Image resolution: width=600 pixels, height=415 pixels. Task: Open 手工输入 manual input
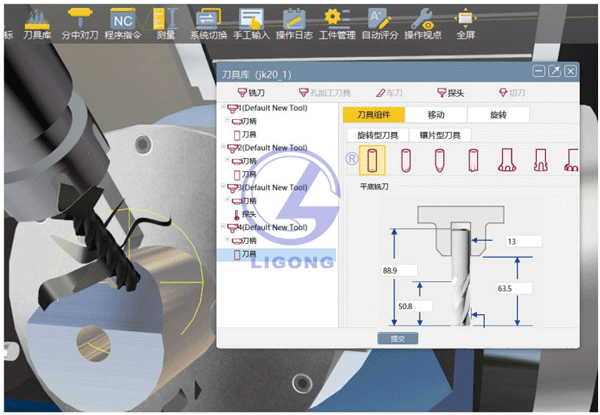click(252, 20)
